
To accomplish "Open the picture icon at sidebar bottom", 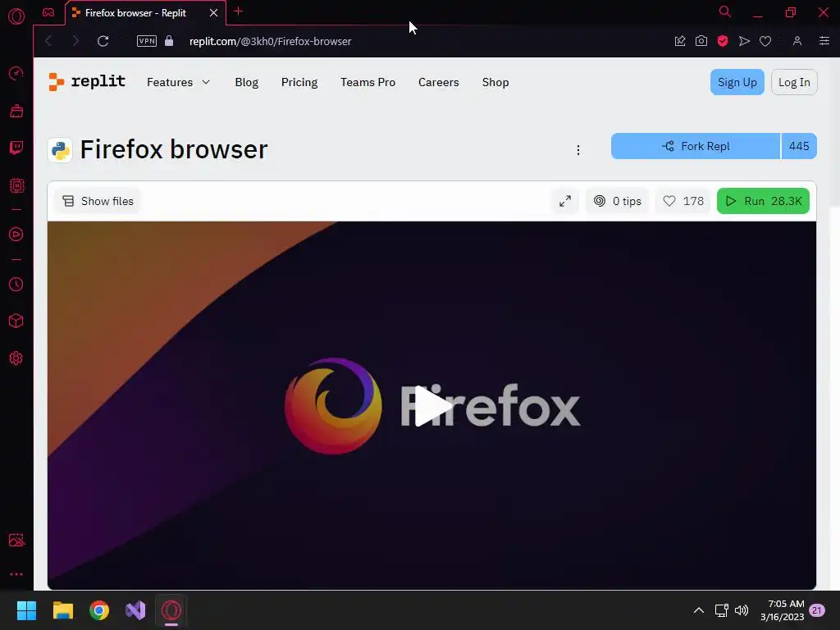I will (16, 540).
